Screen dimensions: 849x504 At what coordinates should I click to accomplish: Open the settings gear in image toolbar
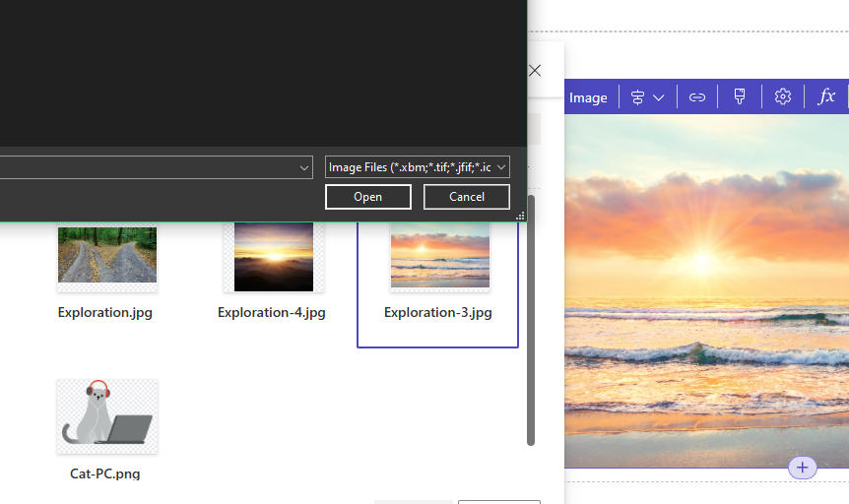point(783,96)
